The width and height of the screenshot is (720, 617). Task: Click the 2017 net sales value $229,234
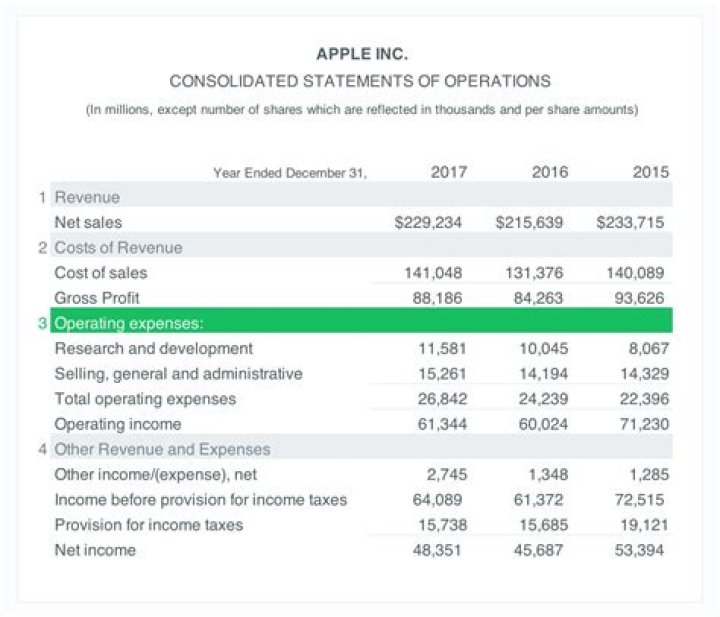(x=428, y=222)
